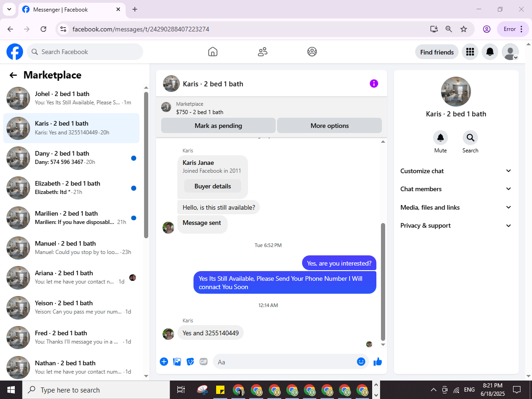Click the $750 - 2 bed 1 bath listing
The width and height of the screenshot is (532, 399).
pos(199,112)
